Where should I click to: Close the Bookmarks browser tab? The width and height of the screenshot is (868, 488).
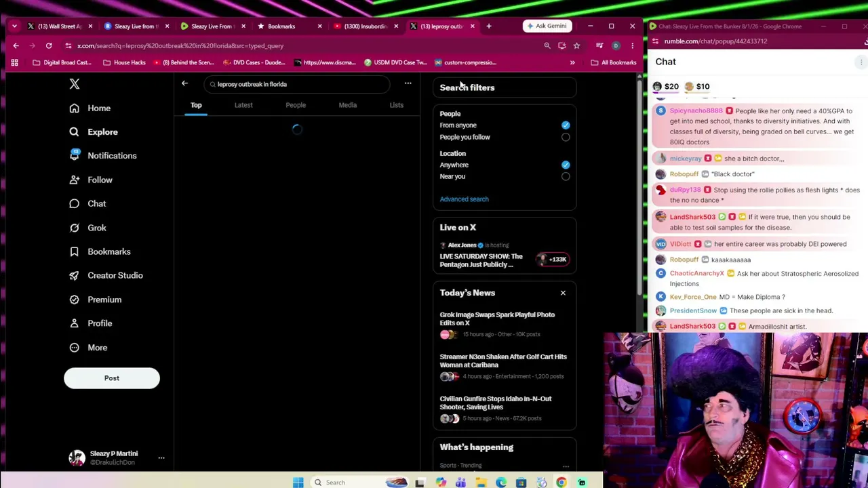(x=319, y=26)
